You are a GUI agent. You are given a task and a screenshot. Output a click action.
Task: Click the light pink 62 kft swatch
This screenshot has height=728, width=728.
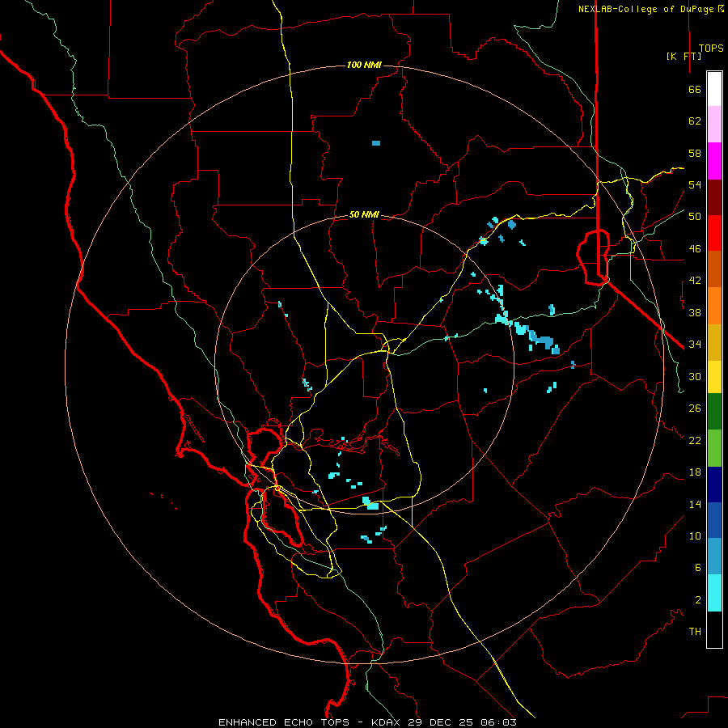pos(714,124)
